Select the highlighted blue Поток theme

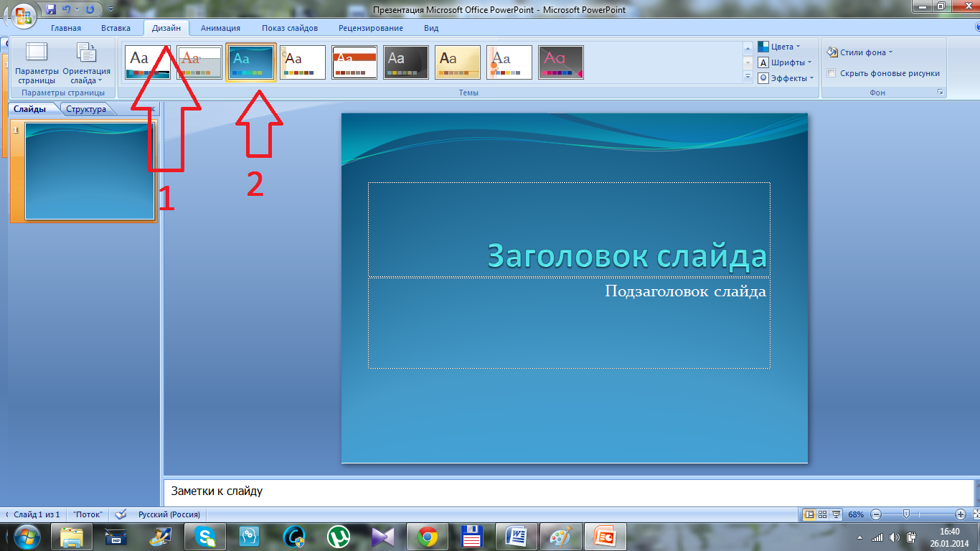[x=251, y=62]
